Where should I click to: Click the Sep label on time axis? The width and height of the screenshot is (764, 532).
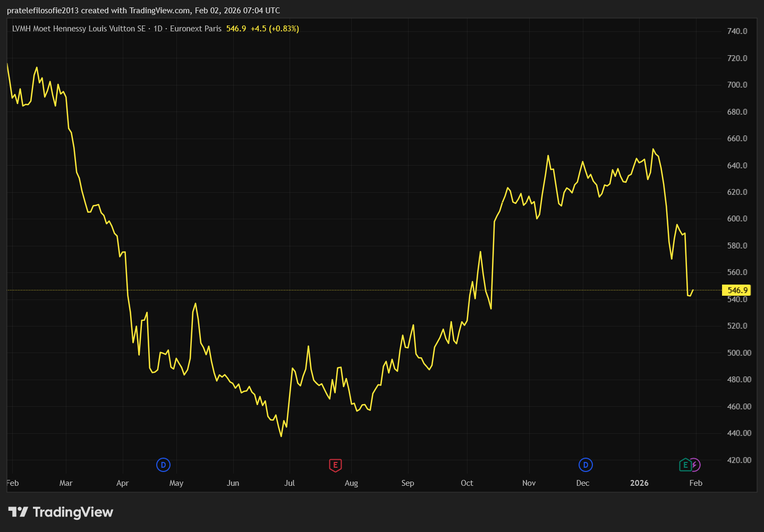pos(408,483)
